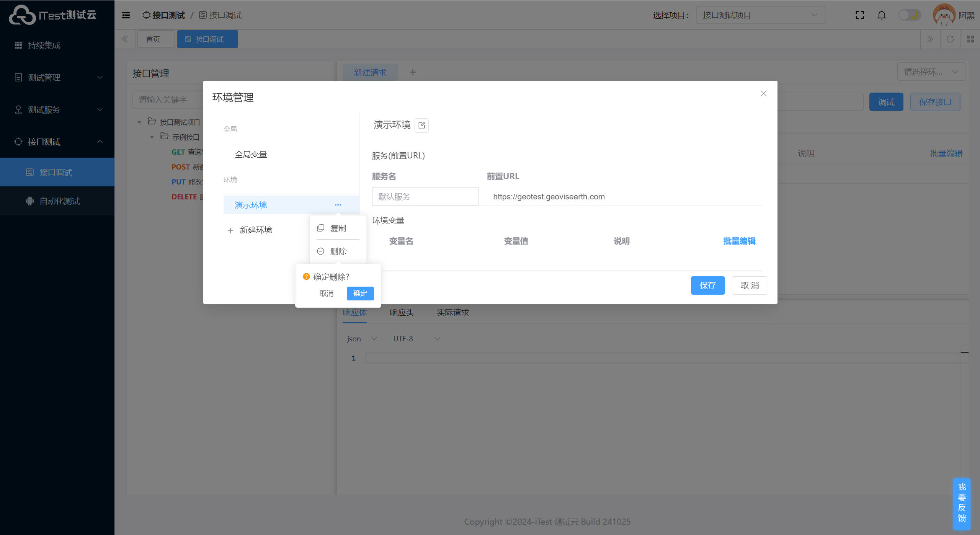This screenshot has height=535, width=980.
Task: Enter fullscreen with the expand icon
Action: coord(860,15)
